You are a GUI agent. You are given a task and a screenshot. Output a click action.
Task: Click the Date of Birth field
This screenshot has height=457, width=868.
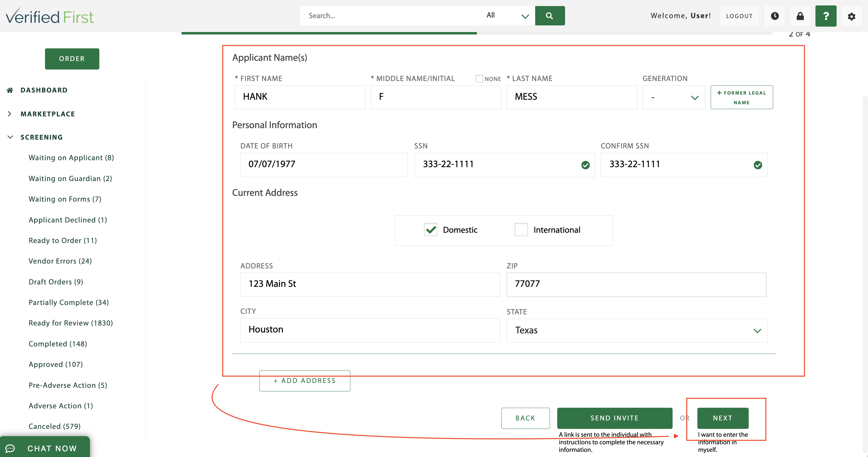pos(323,165)
